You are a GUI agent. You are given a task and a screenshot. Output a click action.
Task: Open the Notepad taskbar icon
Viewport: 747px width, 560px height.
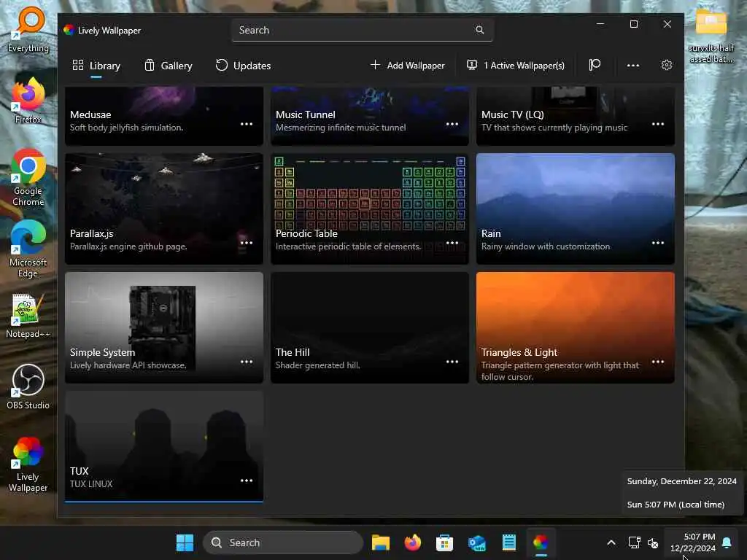click(508, 542)
